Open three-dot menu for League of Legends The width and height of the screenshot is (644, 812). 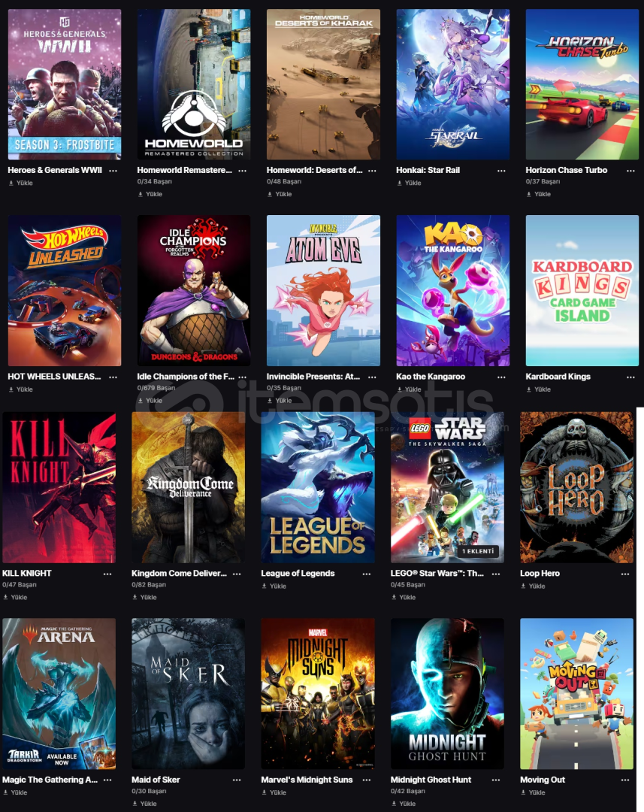tap(367, 574)
